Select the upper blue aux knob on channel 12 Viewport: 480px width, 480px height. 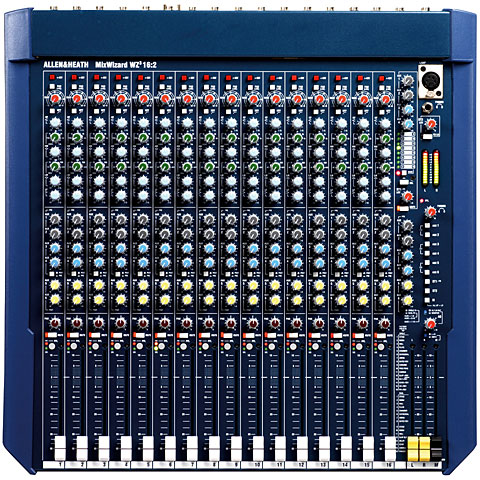click(x=297, y=248)
